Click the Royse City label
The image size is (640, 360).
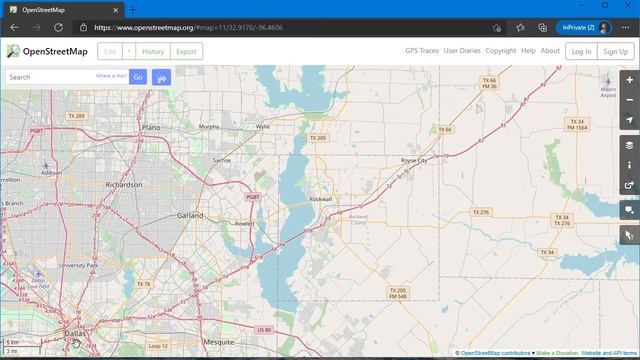[x=414, y=160]
